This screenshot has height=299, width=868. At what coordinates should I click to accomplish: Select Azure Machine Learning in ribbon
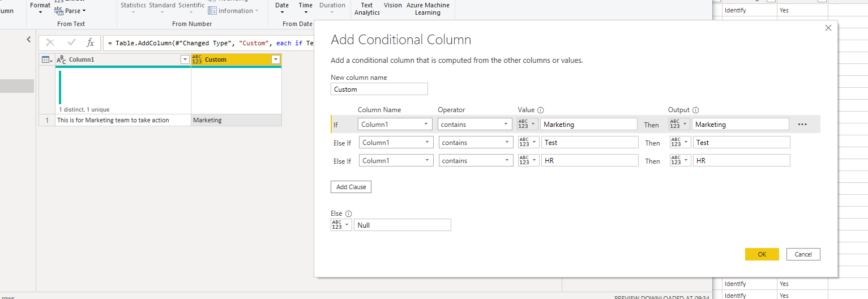[428, 8]
